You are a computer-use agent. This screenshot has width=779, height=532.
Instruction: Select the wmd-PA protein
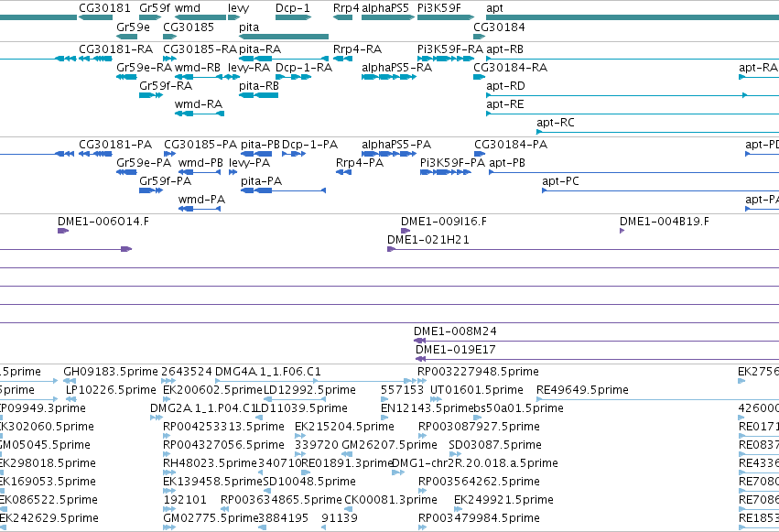[x=200, y=209]
